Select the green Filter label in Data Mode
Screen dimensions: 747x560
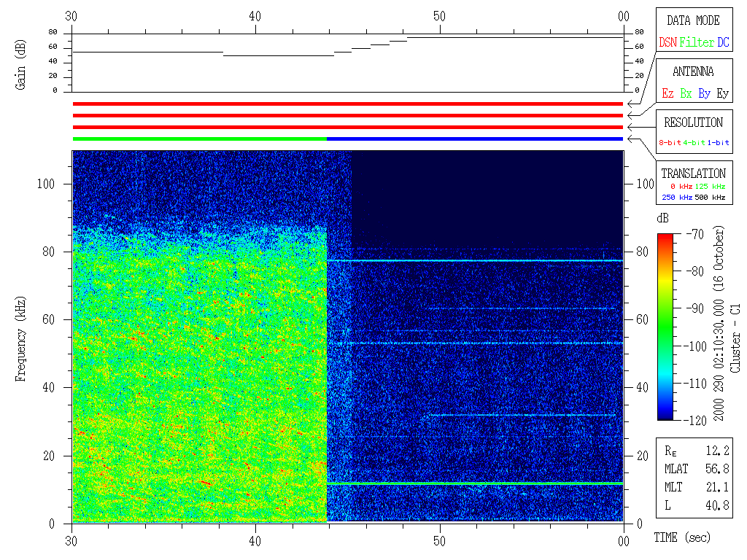[x=697, y=42]
